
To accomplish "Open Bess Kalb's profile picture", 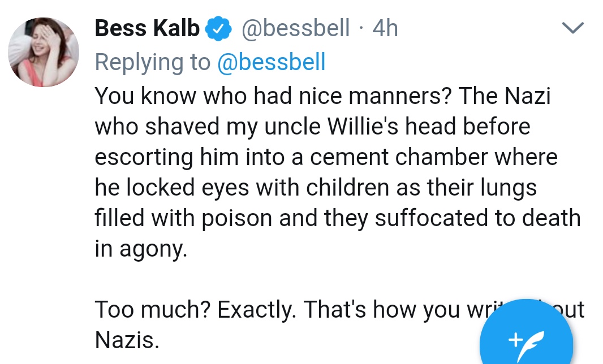I will [x=44, y=52].
